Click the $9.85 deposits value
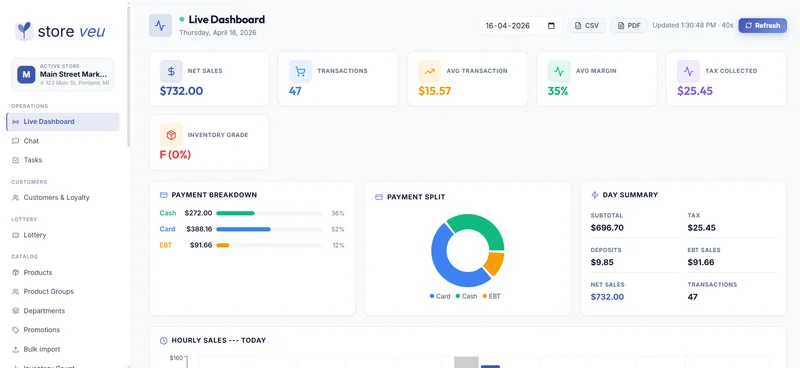 click(602, 262)
